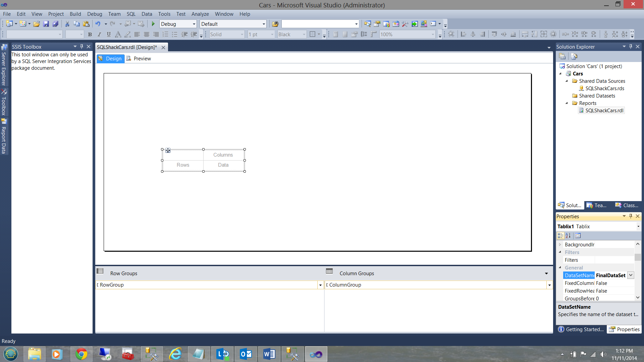Click the Open File folder icon
The width and height of the screenshot is (644, 362).
37,24
